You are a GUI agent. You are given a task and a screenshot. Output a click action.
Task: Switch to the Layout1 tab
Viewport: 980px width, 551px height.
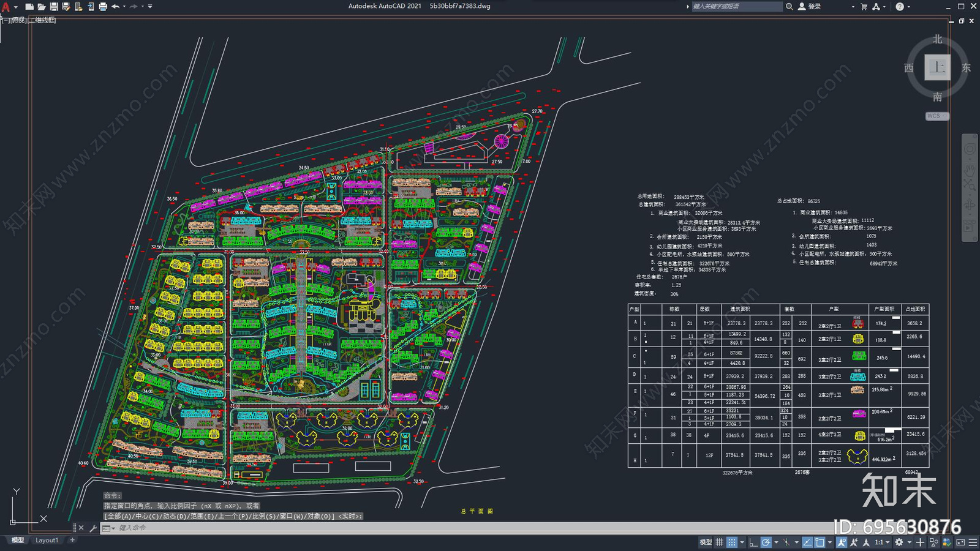[47, 540]
